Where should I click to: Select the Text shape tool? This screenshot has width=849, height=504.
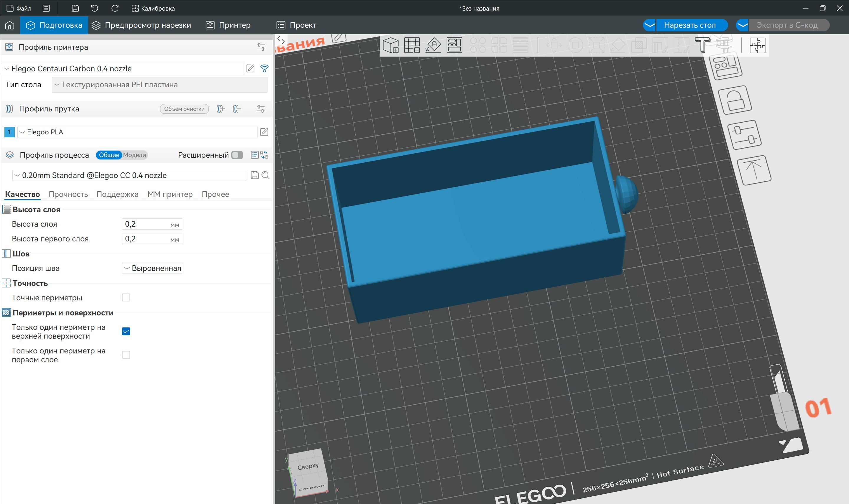pos(702,45)
